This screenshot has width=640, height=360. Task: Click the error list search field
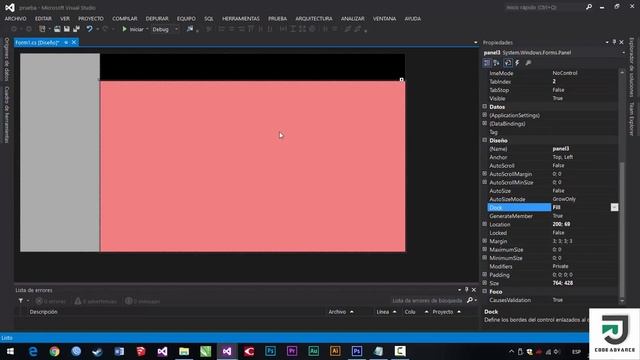coord(427,300)
